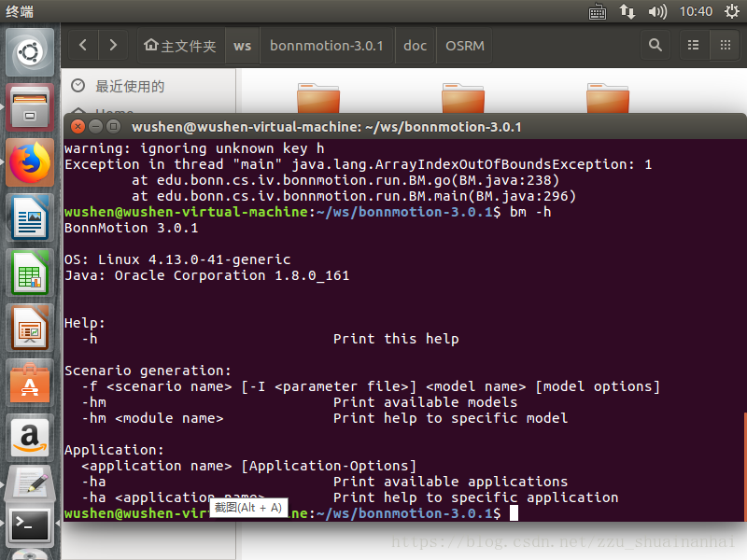Navigate to doc in the path bar
747x560 pixels.
(x=415, y=45)
